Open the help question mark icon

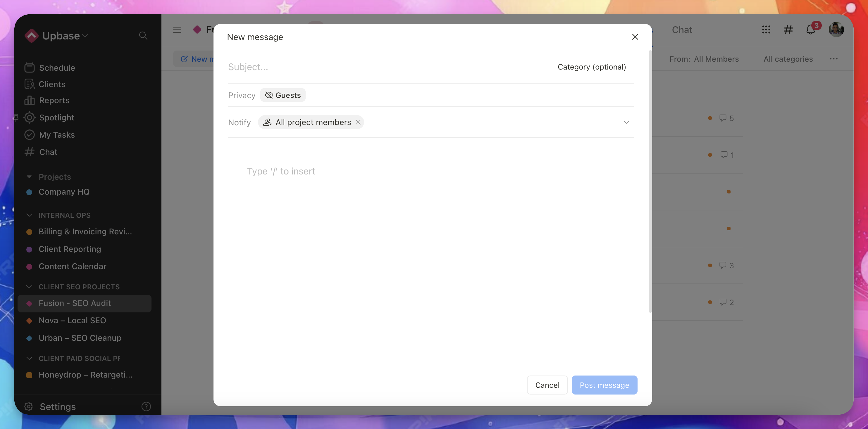click(x=146, y=406)
